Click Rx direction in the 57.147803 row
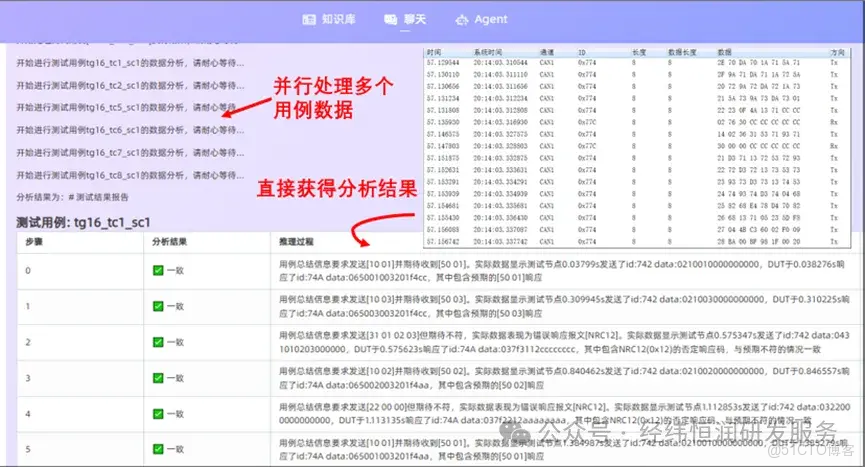Image resolution: width=865 pixels, height=467 pixels. click(x=834, y=146)
